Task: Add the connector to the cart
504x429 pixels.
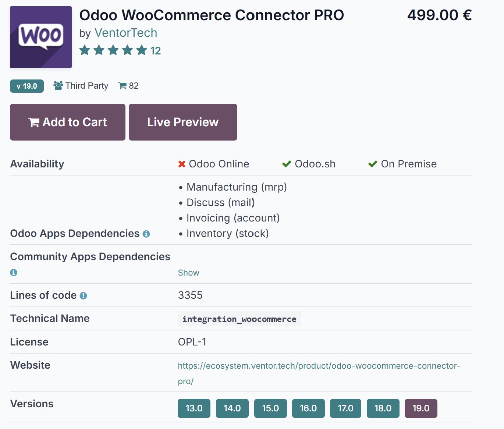Action: pos(67,122)
